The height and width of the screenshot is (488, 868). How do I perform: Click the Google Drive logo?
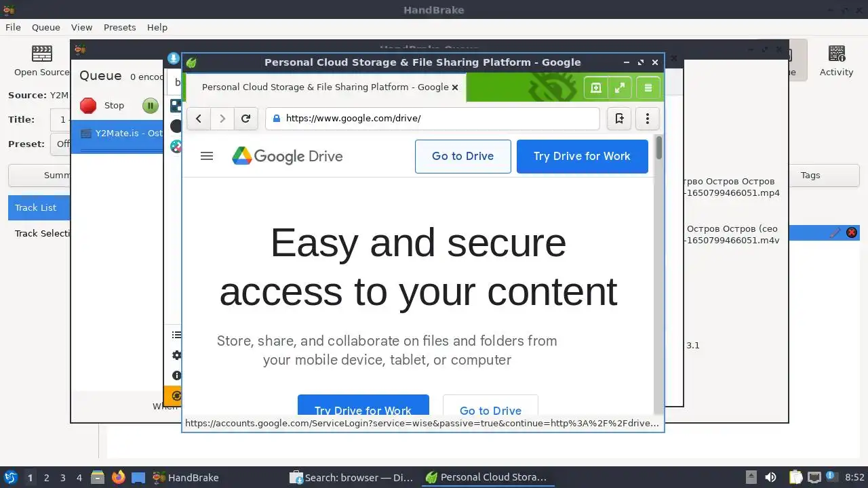point(288,157)
